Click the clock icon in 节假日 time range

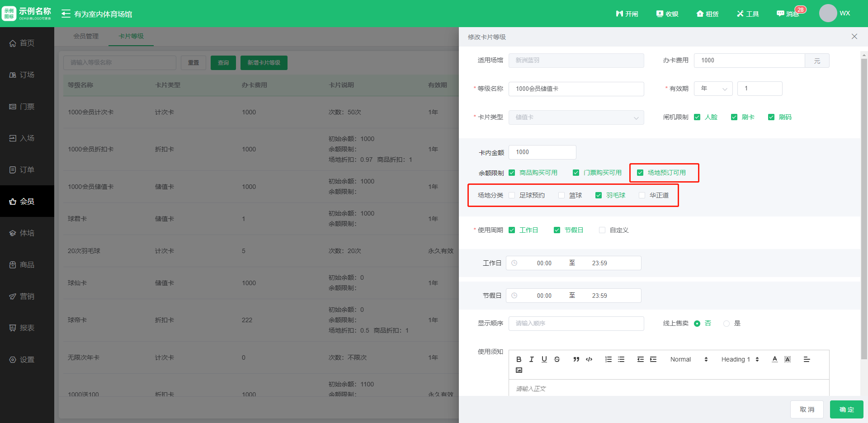point(514,296)
